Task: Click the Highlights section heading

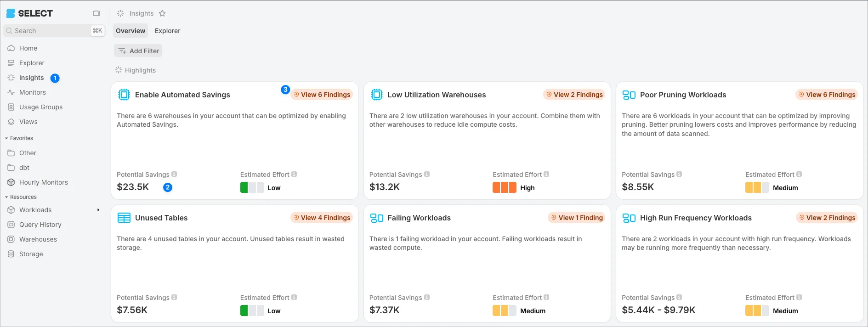Action: point(140,70)
